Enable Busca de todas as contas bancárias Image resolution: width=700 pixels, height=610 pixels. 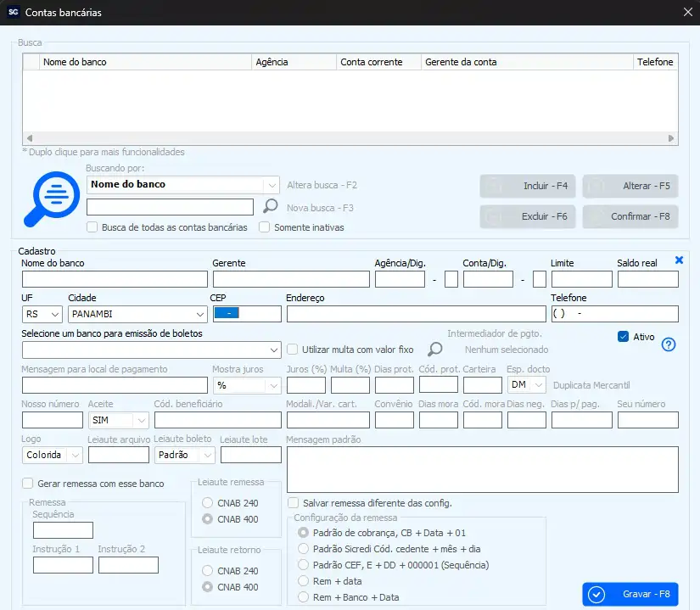coord(92,227)
